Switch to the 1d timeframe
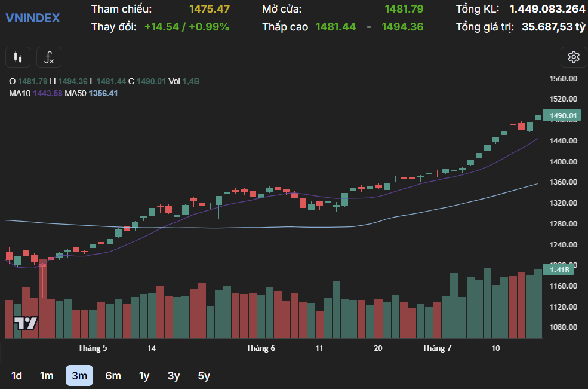This screenshot has width=588, height=389. (17, 376)
